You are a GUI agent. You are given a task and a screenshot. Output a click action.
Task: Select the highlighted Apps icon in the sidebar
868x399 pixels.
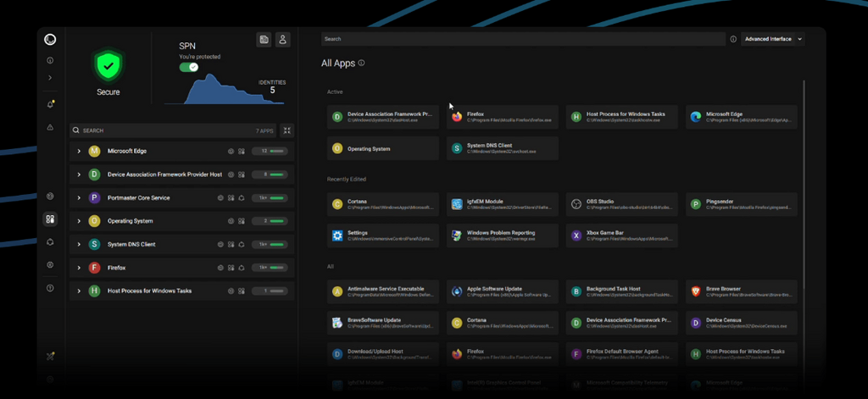[x=50, y=219]
